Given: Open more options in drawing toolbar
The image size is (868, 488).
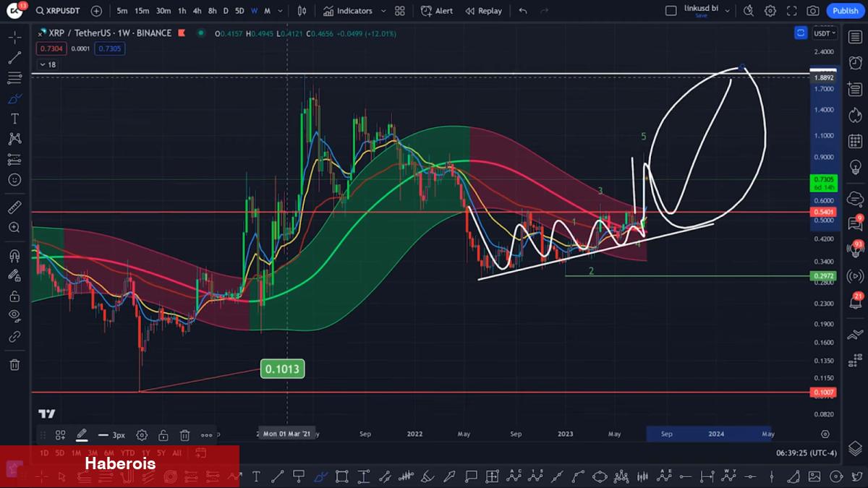Looking at the screenshot, I should click(x=207, y=435).
